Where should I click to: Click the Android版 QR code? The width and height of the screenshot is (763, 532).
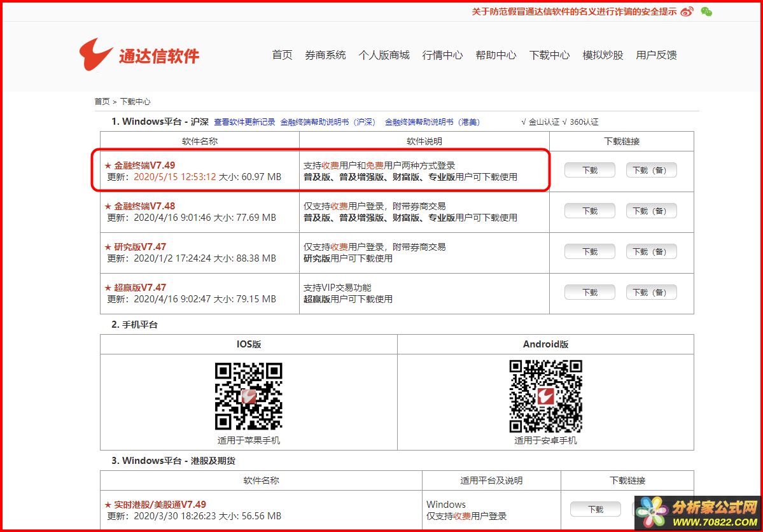(x=545, y=396)
